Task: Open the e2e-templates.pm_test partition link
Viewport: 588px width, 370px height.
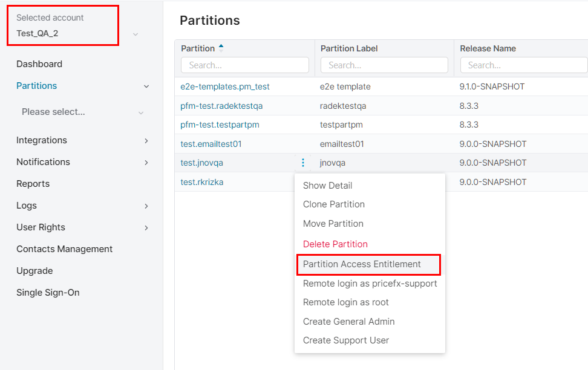Action: pos(225,86)
